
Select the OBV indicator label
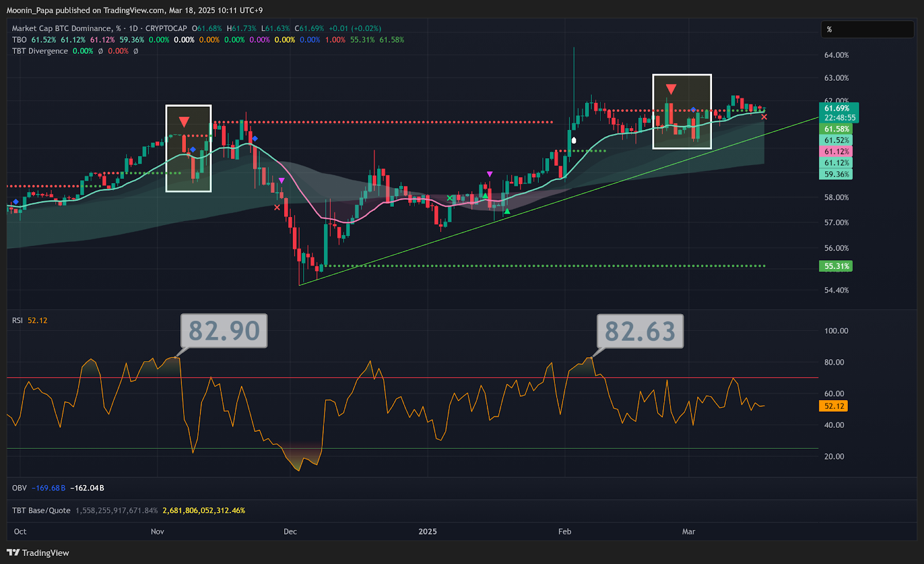coord(19,488)
